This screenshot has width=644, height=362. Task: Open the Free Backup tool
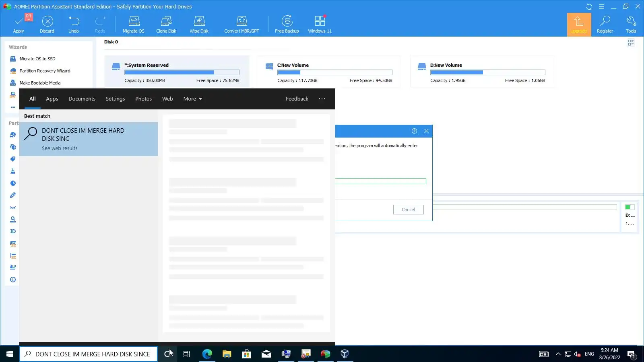[287, 25]
